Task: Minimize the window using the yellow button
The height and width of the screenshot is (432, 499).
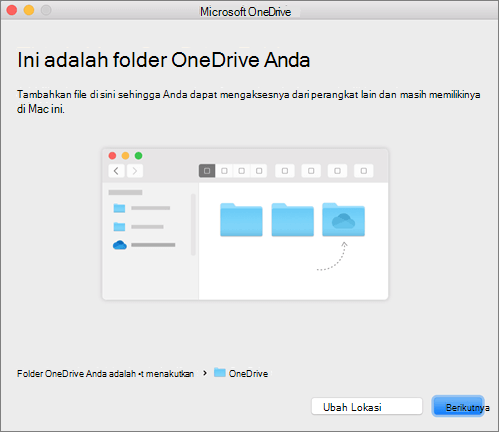Action: pos(29,10)
